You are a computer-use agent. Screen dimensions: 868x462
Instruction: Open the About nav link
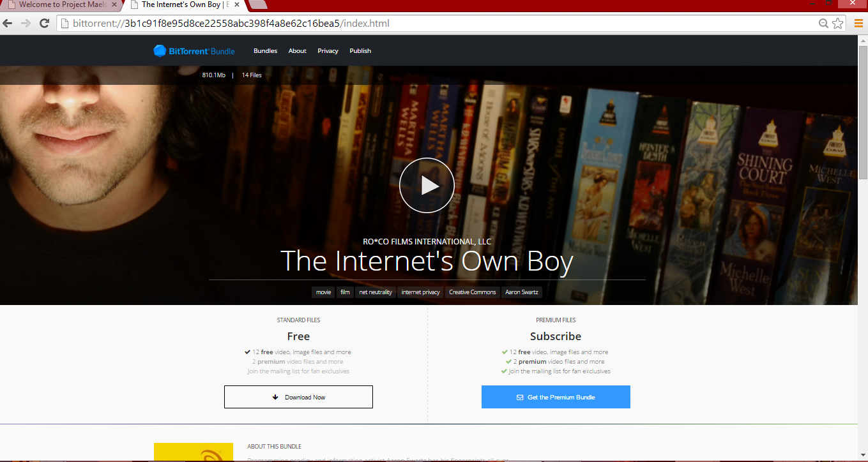297,51
